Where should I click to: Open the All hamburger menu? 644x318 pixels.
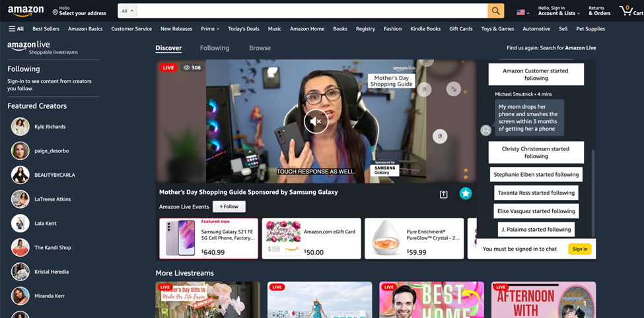click(x=17, y=29)
